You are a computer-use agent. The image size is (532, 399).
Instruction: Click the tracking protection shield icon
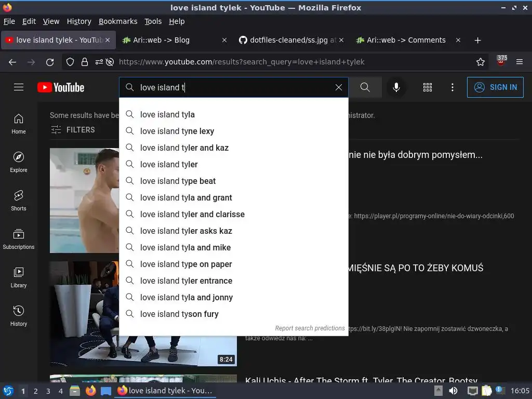point(70,62)
